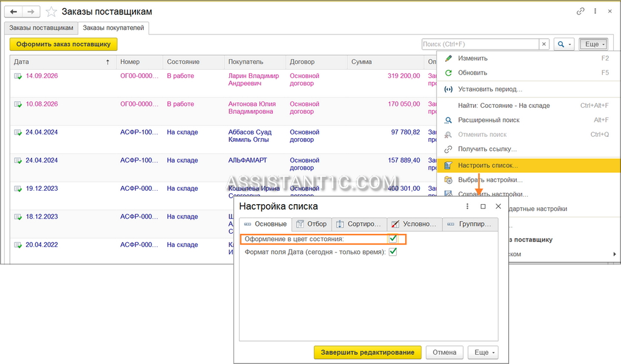This screenshot has width=621, height=364.
Task: Copy link using the chain icon in title bar
Action: (x=580, y=12)
